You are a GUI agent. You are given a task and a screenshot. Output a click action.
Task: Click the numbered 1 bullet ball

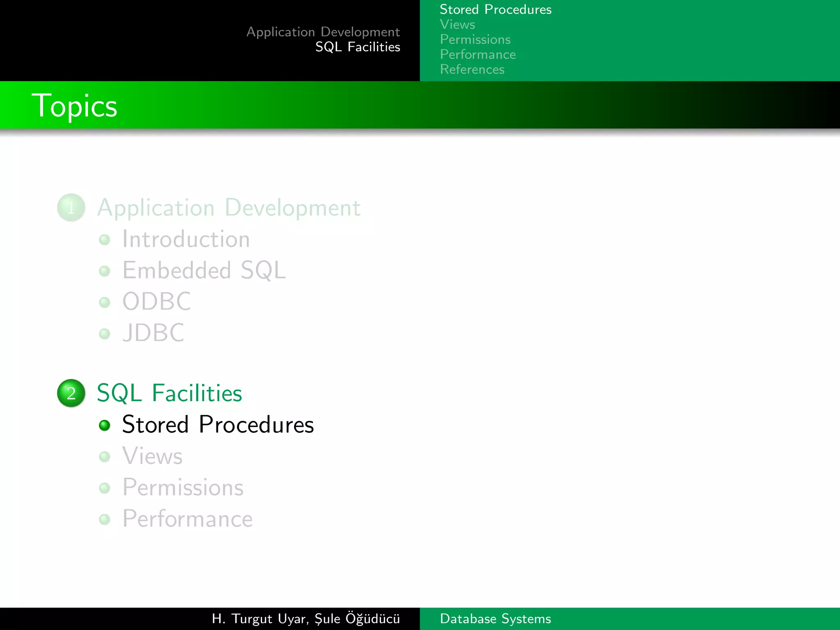point(71,208)
